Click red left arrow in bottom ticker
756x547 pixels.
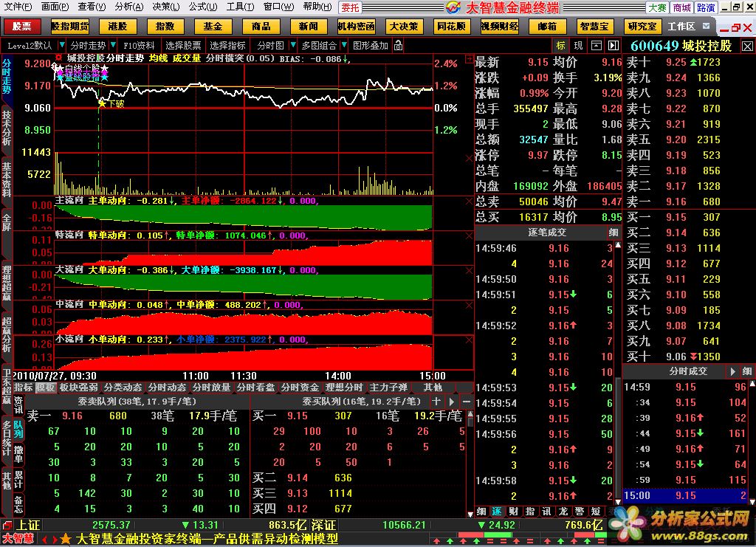45,540
